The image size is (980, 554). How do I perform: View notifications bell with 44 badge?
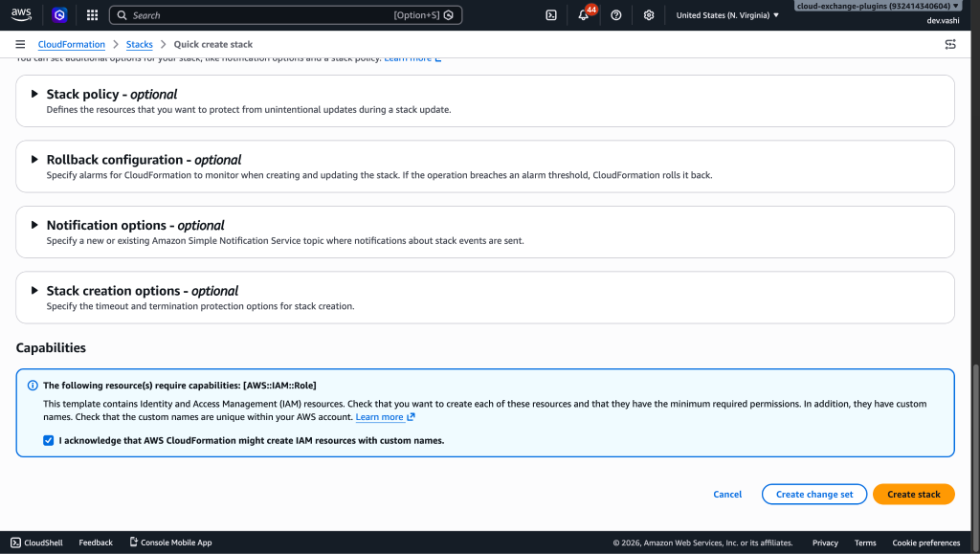point(584,15)
